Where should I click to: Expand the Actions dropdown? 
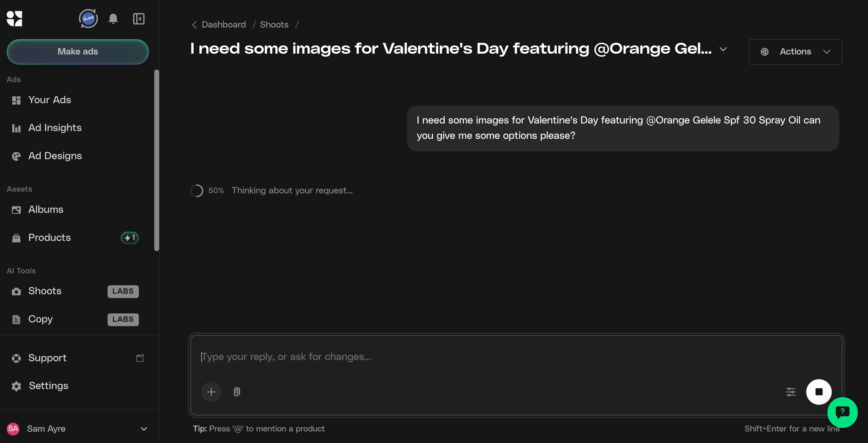pyautogui.click(x=795, y=52)
